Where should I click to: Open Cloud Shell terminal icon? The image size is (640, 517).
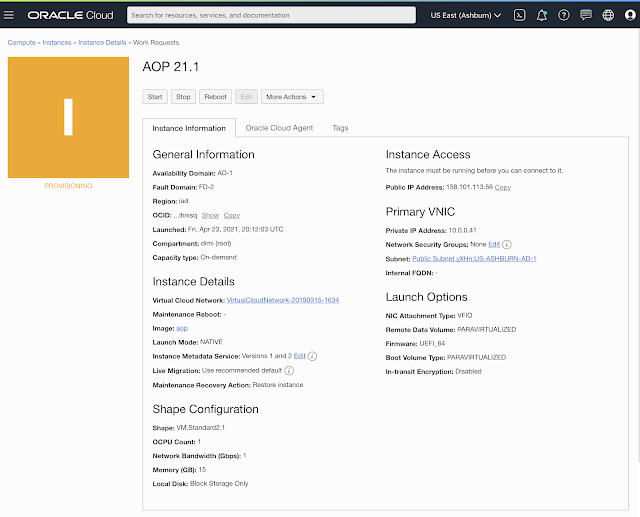pos(519,15)
